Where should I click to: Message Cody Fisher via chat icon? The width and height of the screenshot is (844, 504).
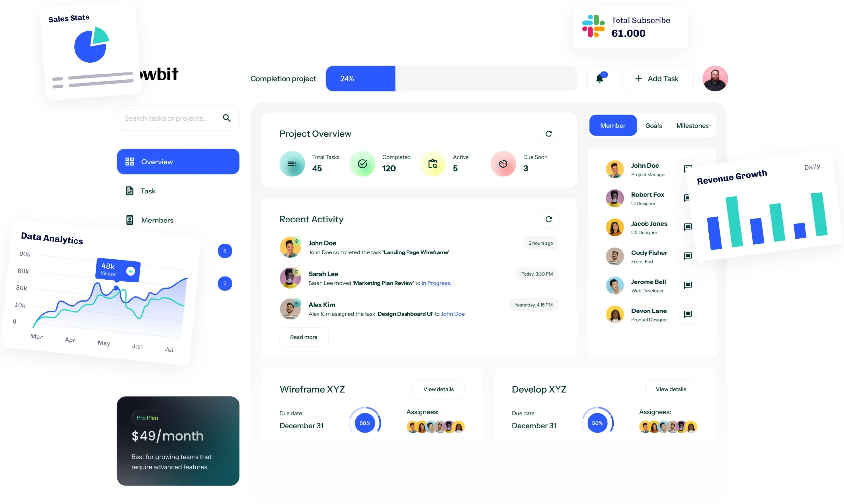tap(688, 256)
